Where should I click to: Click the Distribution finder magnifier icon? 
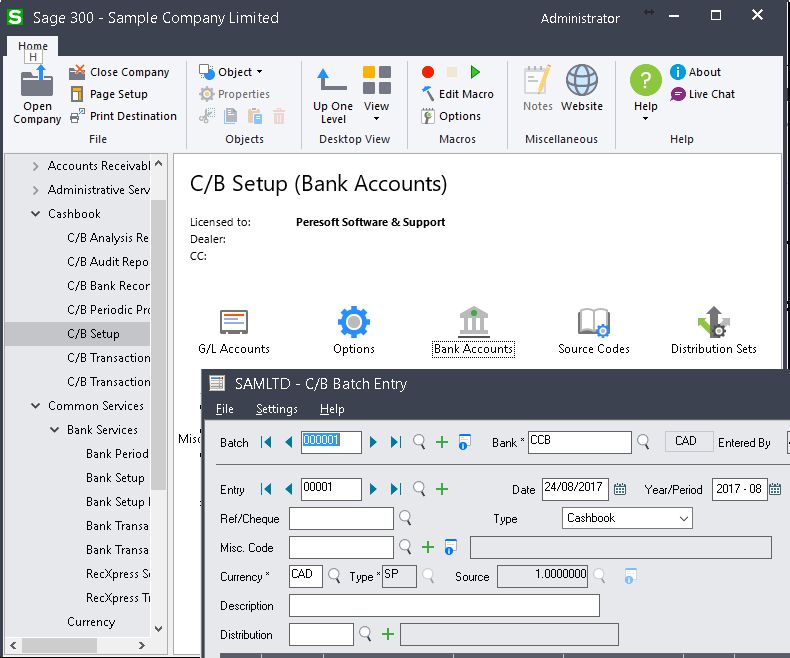[365, 634]
